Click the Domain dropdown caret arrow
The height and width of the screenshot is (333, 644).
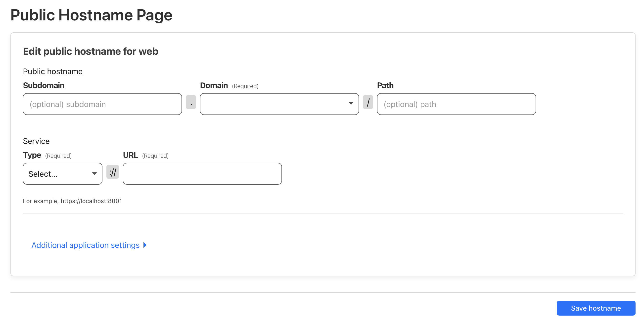coord(351,103)
